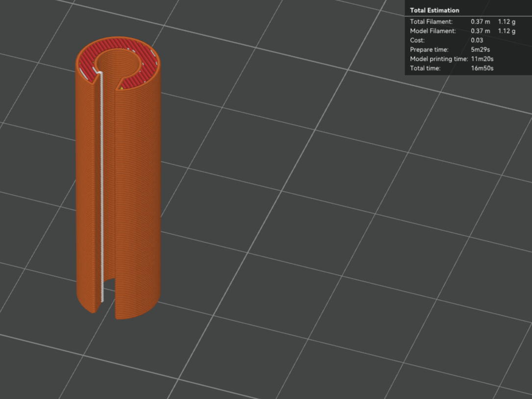Click the cost value 0.03
This screenshot has width=532, height=399.
(477, 40)
